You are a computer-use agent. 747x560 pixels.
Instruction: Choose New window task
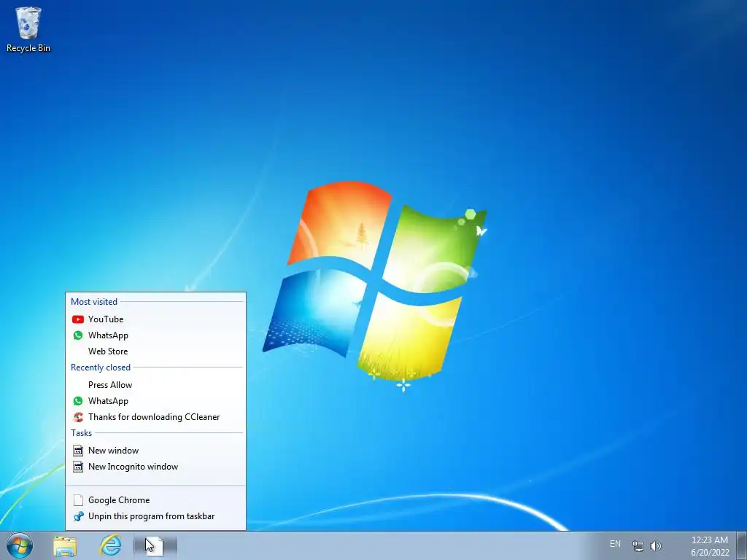(x=155, y=451)
